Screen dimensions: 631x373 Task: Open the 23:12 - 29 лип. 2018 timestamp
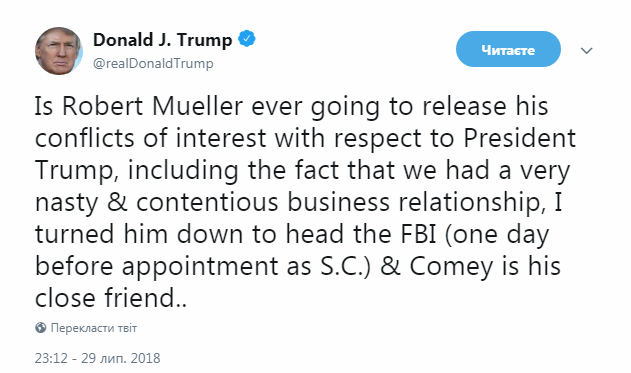[x=97, y=358]
